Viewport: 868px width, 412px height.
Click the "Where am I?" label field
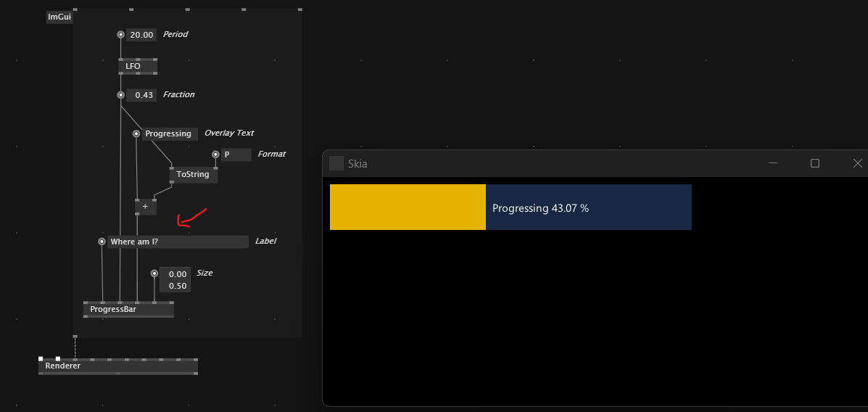pyautogui.click(x=178, y=242)
